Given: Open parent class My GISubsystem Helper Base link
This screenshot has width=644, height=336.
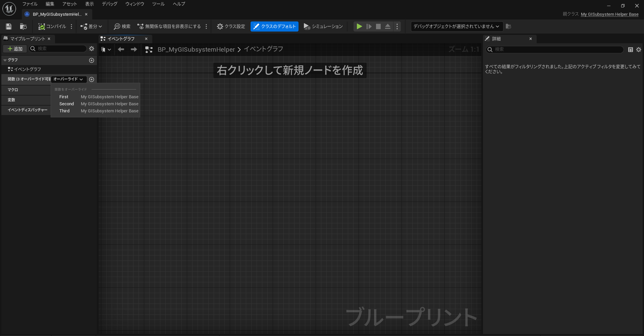Looking at the screenshot, I should (610, 14).
